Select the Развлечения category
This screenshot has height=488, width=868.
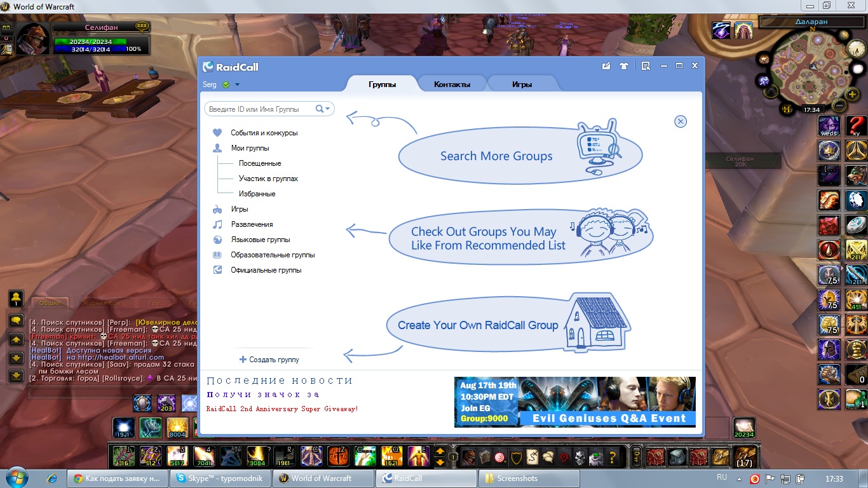[x=252, y=224]
